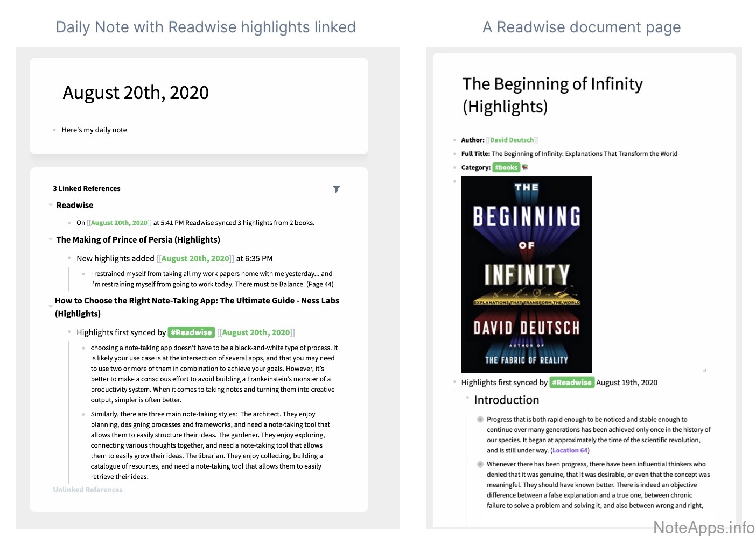The height and width of the screenshot is (538, 756).
Task: Click #Readwise tag in Ness Labs highlights
Action: [x=191, y=332]
